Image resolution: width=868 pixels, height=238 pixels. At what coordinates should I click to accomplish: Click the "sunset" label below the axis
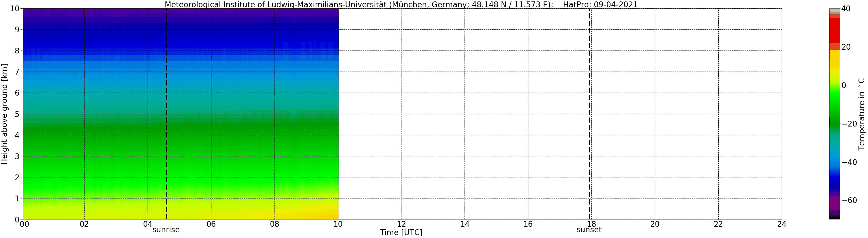click(x=589, y=230)
